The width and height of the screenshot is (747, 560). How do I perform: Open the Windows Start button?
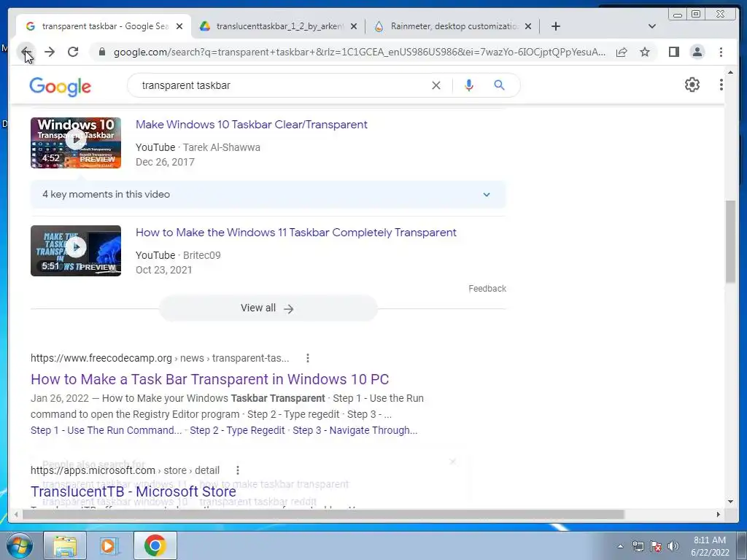pyautogui.click(x=19, y=545)
